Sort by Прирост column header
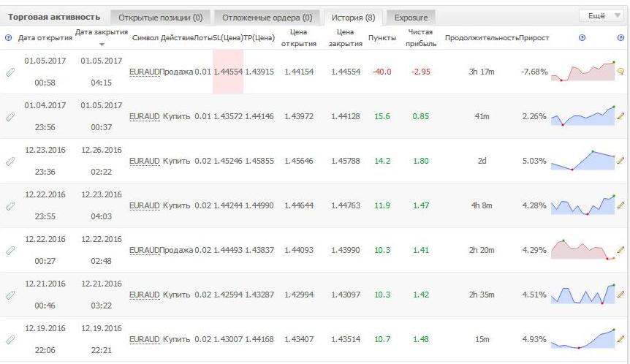Screen dimensions: 630x364 tap(534, 38)
